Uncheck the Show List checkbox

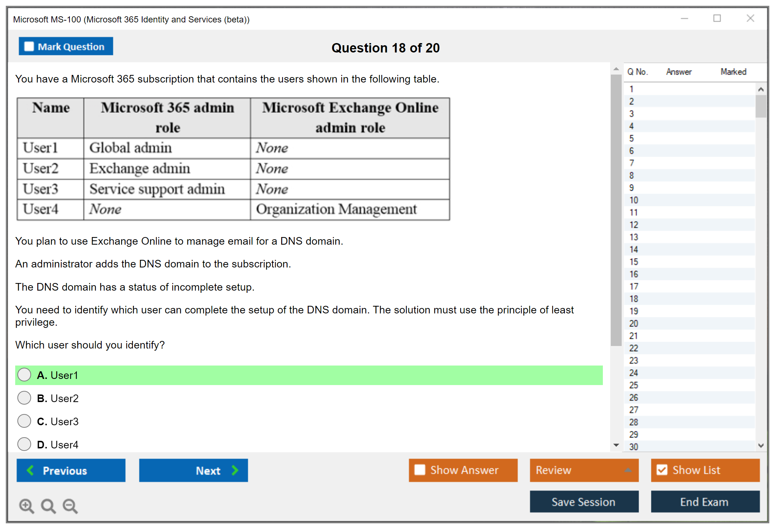662,470
